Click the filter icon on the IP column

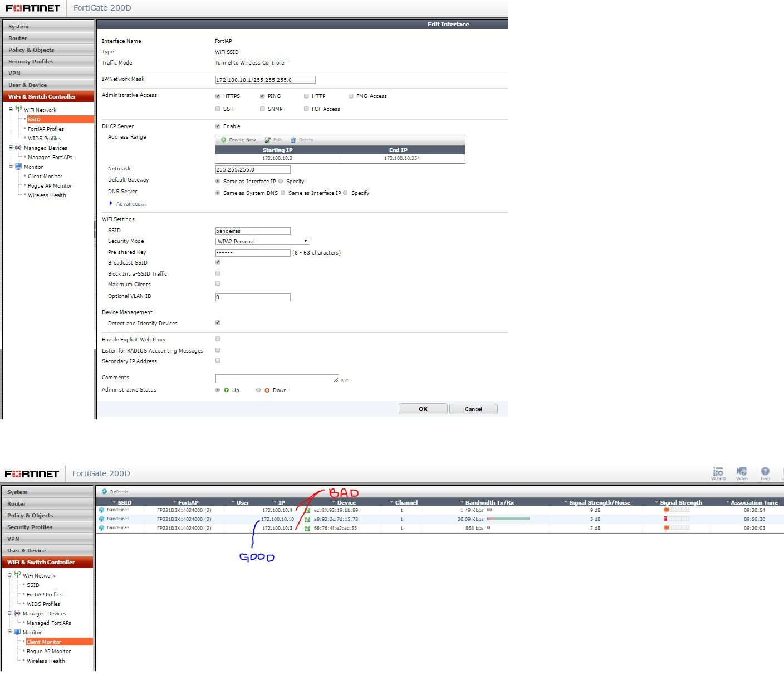[x=275, y=502]
